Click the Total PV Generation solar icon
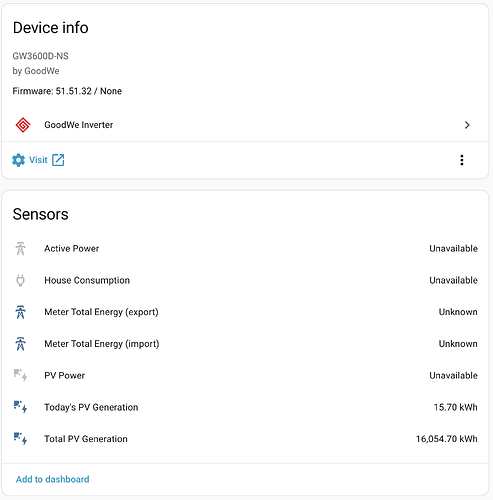 (20, 438)
